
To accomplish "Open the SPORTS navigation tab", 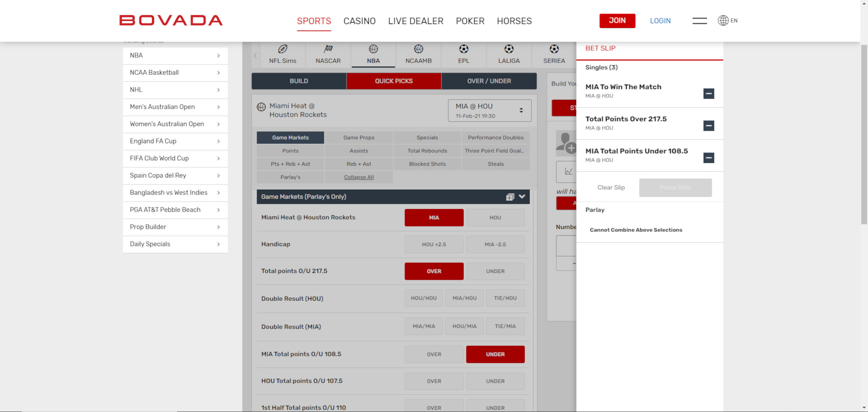I will tap(314, 21).
